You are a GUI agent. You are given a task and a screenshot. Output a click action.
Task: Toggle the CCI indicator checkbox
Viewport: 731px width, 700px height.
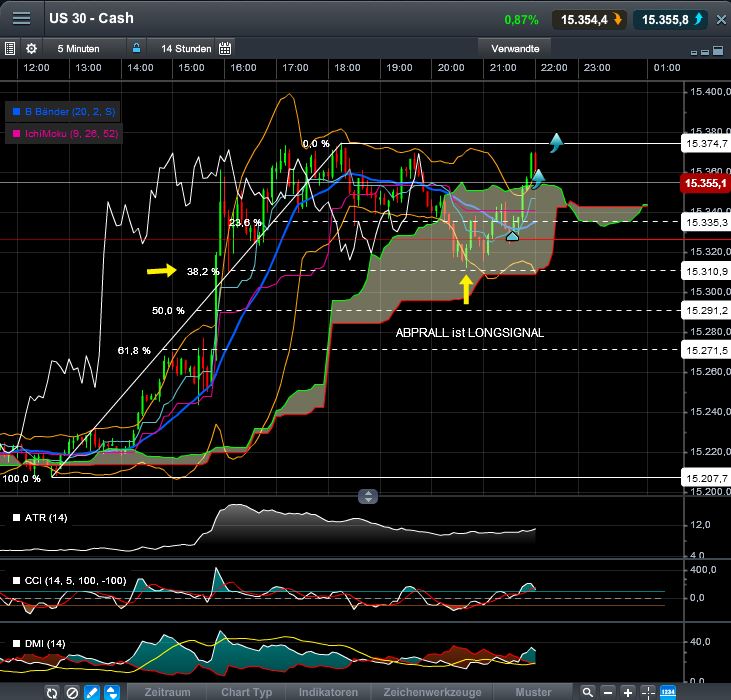click(x=16, y=580)
